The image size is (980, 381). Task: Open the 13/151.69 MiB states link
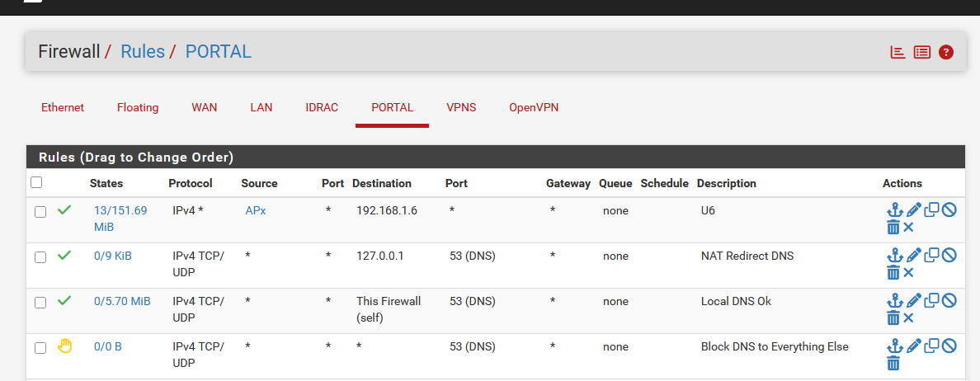(120, 218)
